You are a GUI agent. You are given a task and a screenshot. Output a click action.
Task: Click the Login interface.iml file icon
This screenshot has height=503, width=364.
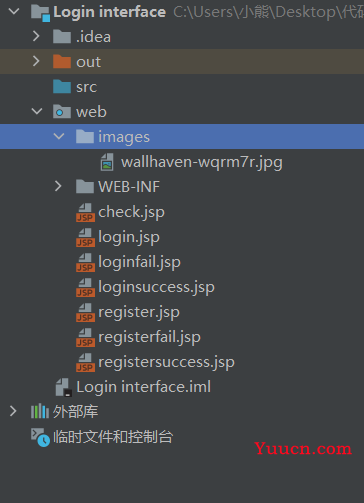[x=63, y=387]
